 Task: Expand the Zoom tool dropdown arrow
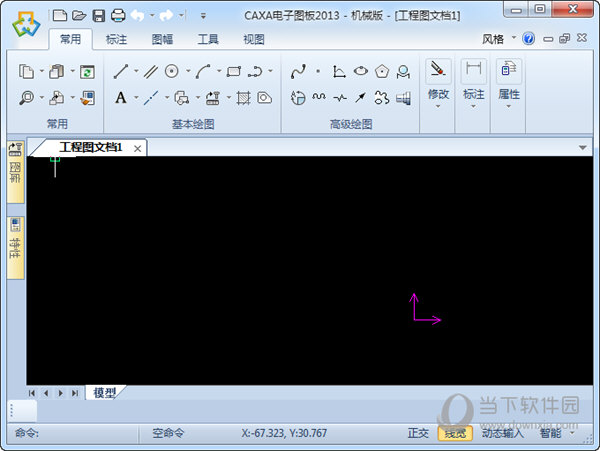click(x=42, y=98)
